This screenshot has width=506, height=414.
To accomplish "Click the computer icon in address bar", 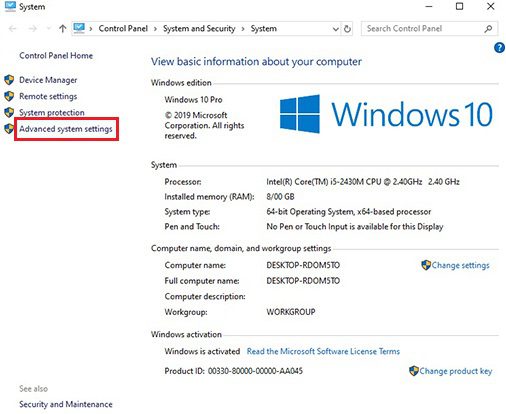I will tap(79, 28).
